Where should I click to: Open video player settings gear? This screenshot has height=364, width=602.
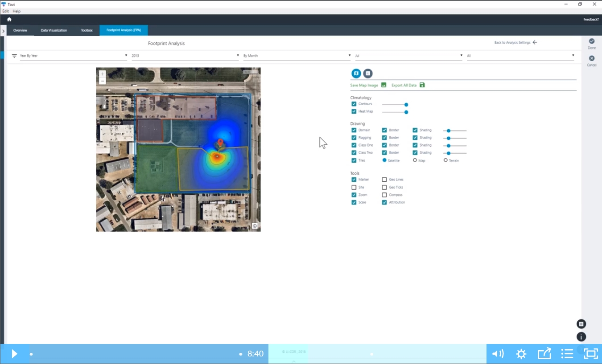pyautogui.click(x=521, y=354)
